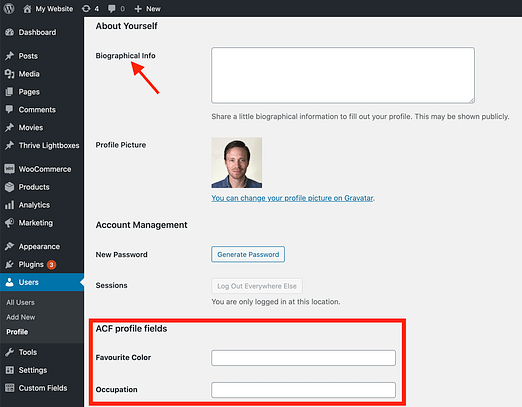Image resolution: width=522 pixels, height=407 pixels.
Task: Click the Generate Password button
Action: [x=248, y=254]
